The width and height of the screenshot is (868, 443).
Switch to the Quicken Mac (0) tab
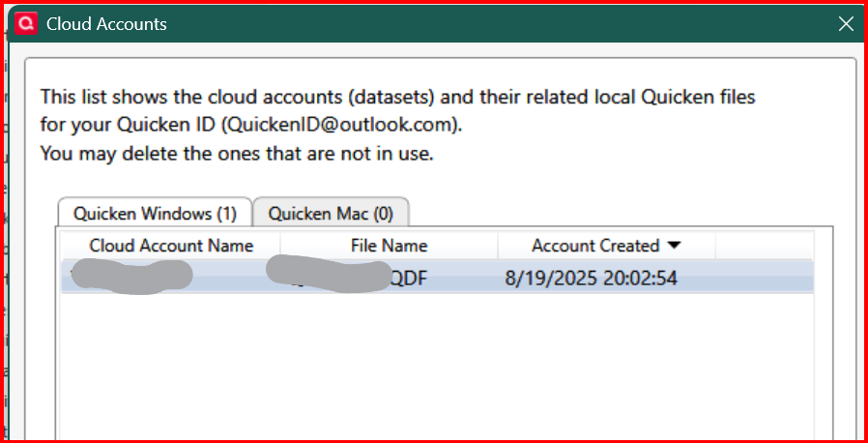[x=331, y=213]
